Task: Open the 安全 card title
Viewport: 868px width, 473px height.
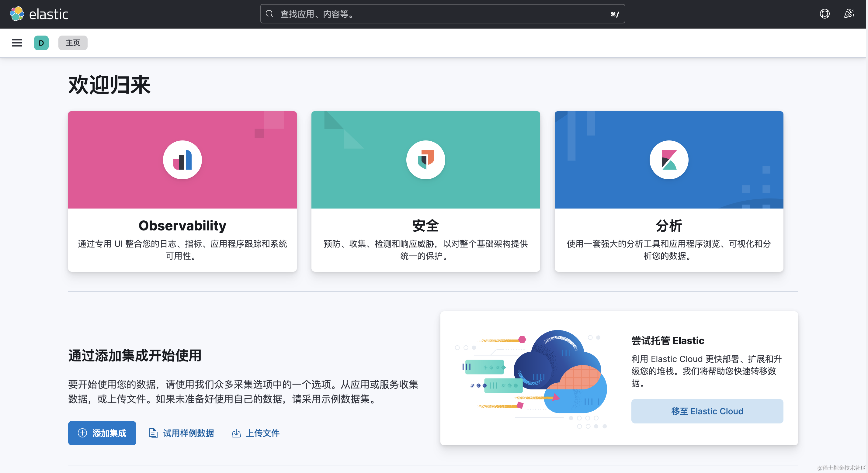Action: [x=425, y=226]
